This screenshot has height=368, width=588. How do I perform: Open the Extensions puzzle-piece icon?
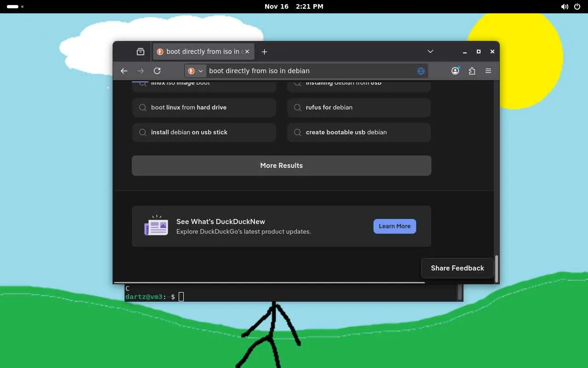[472, 71]
